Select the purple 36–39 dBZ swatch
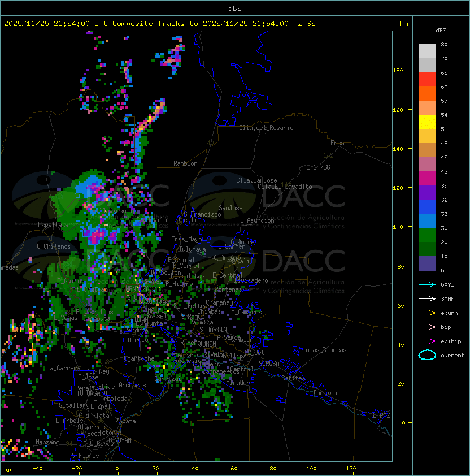Viewport: 470px width, 476px height. pyautogui.click(x=427, y=192)
